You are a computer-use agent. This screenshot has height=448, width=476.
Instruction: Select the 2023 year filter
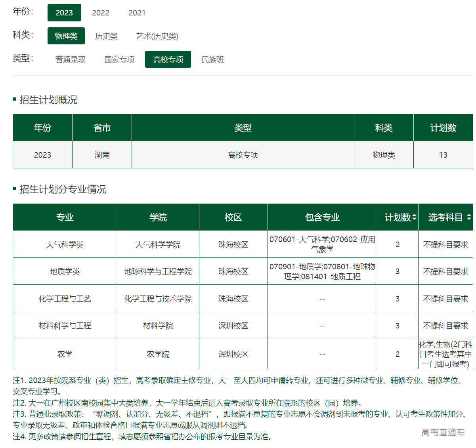(x=64, y=13)
